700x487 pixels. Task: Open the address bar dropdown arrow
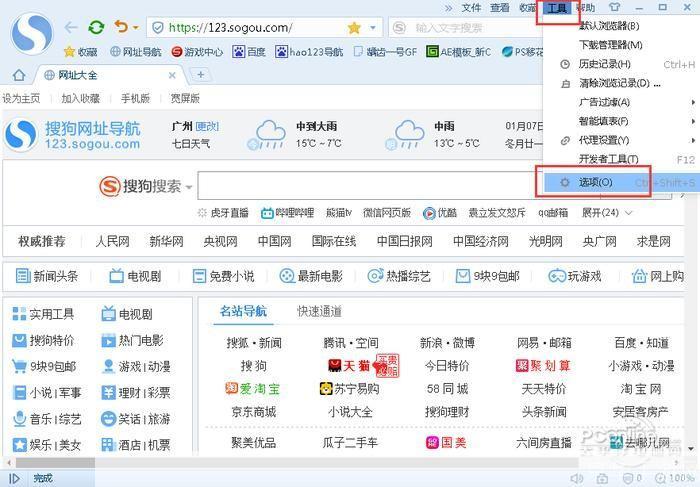coord(373,28)
